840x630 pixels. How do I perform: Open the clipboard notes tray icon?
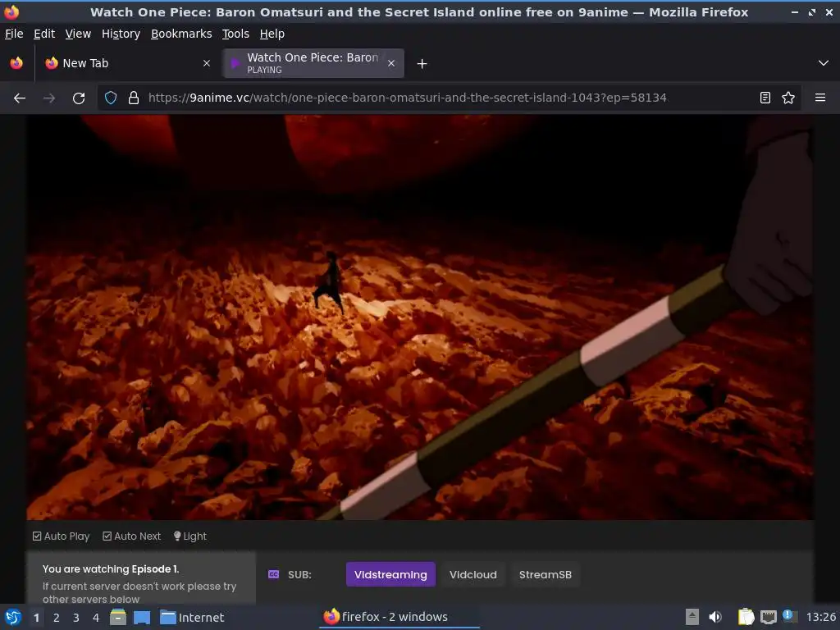tap(746, 617)
